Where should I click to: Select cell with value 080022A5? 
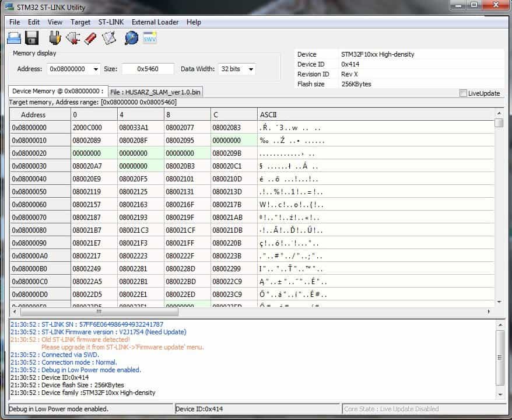pyautogui.click(x=94, y=282)
